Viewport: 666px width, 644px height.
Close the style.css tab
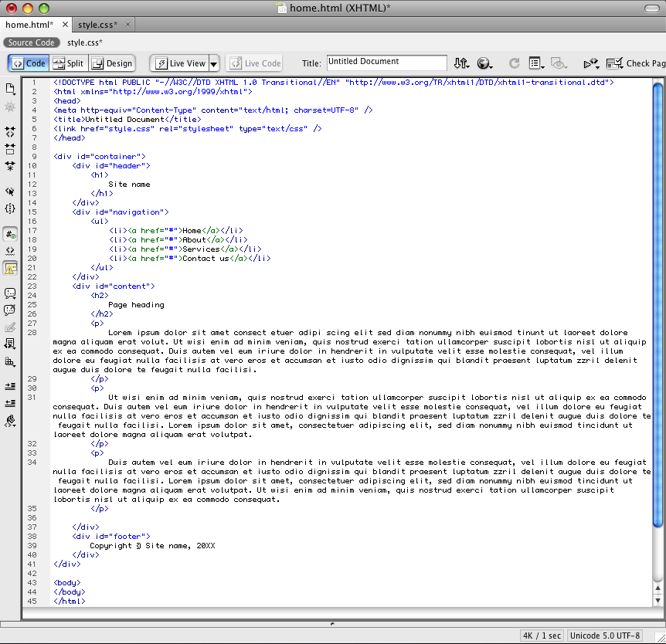(127, 25)
